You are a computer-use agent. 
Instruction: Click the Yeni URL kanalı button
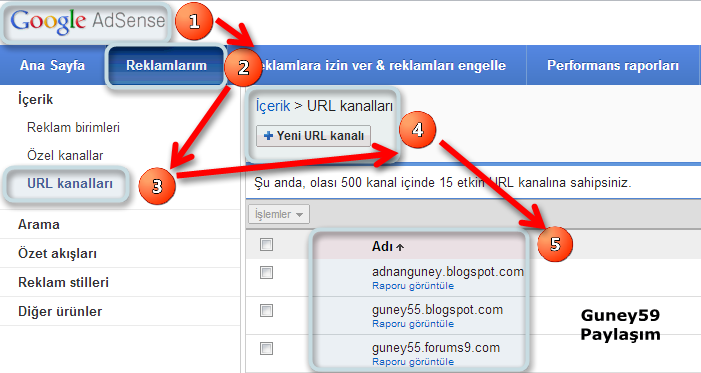[313, 136]
